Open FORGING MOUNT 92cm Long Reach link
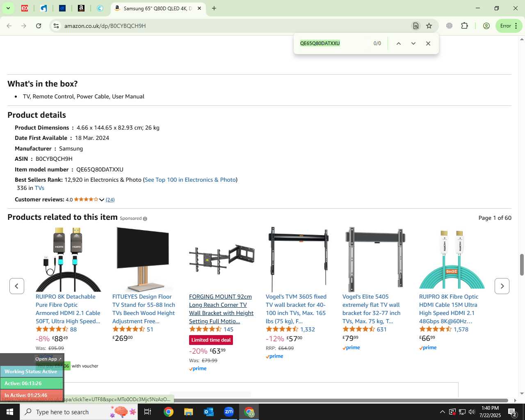The width and height of the screenshot is (525, 420). coord(221,309)
